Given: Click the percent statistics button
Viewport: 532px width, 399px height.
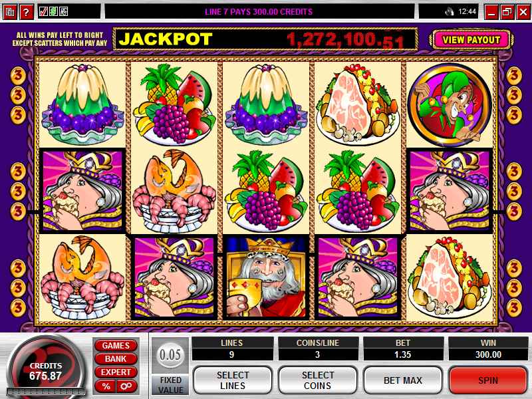Looking at the screenshot, I should pos(106,386).
